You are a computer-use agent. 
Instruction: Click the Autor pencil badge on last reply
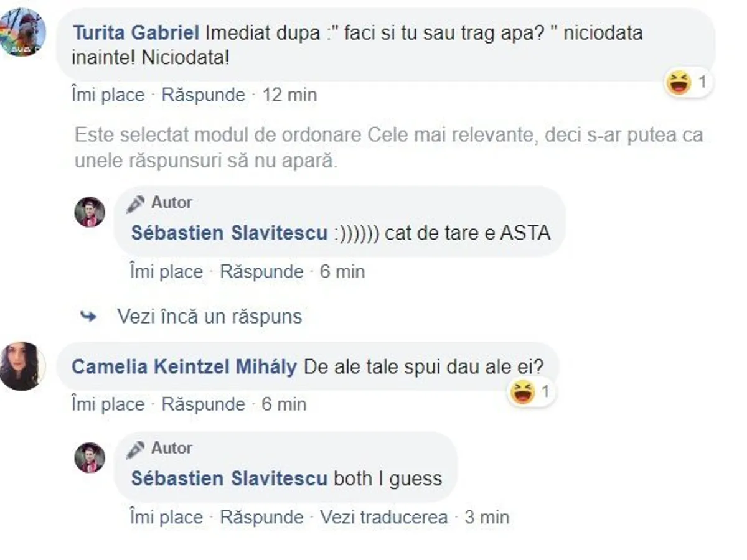click(x=135, y=449)
